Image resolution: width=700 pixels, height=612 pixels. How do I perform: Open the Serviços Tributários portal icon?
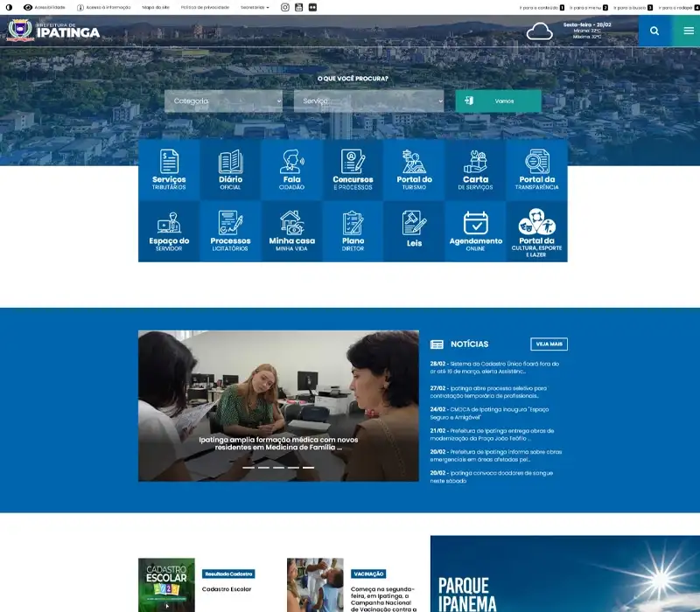pyautogui.click(x=167, y=167)
